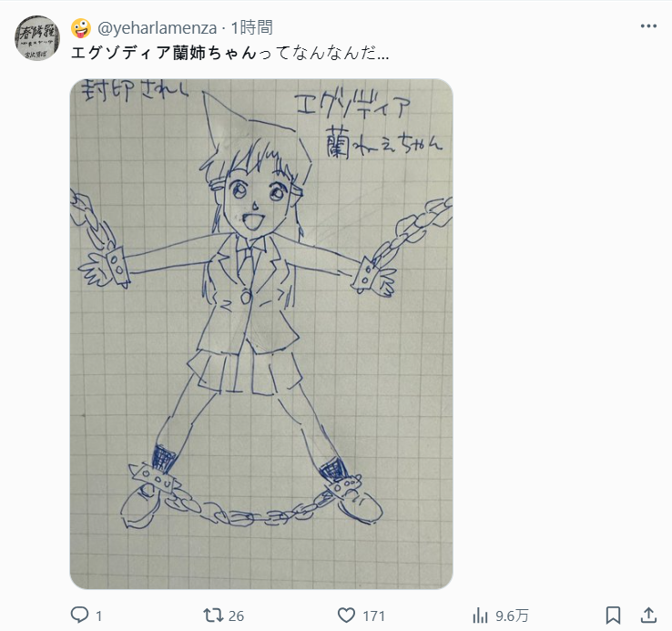Viewport: 672px width, 631px height.
Task: Click handwritten 蘭ねえちゃん label in the drawing
Action: coord(383,143)
